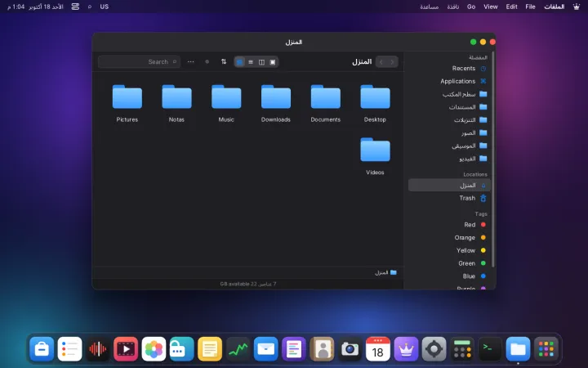Open the sort order arrows menu
The image size is (588, 368).
click(224, 61)
